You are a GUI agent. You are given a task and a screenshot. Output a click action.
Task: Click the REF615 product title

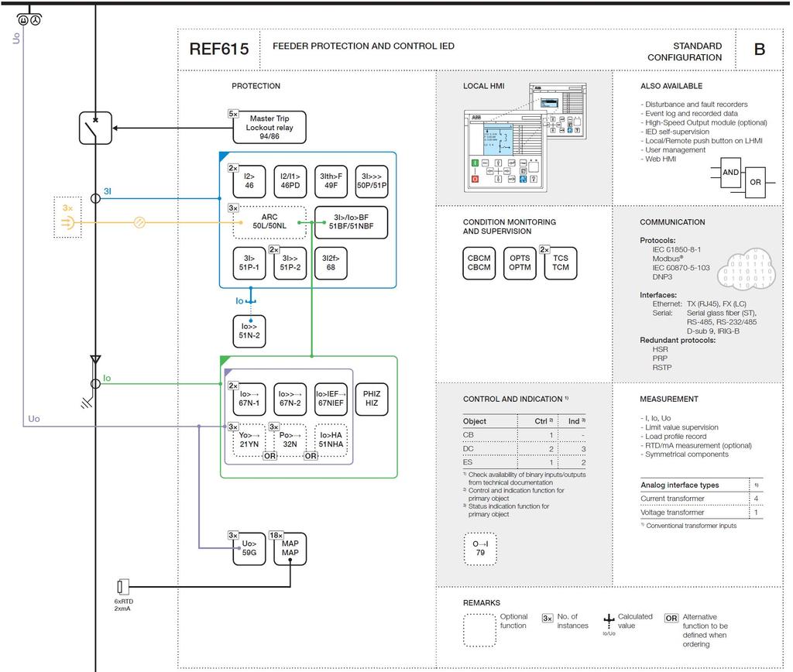[x=219, y=49]
